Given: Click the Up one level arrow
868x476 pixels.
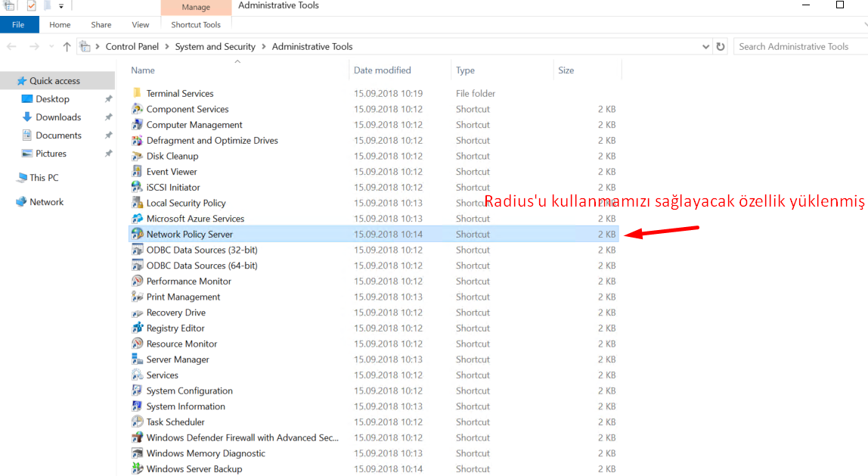Looking at the screenshot, I should pyautogui.click(x=67, y=47).
